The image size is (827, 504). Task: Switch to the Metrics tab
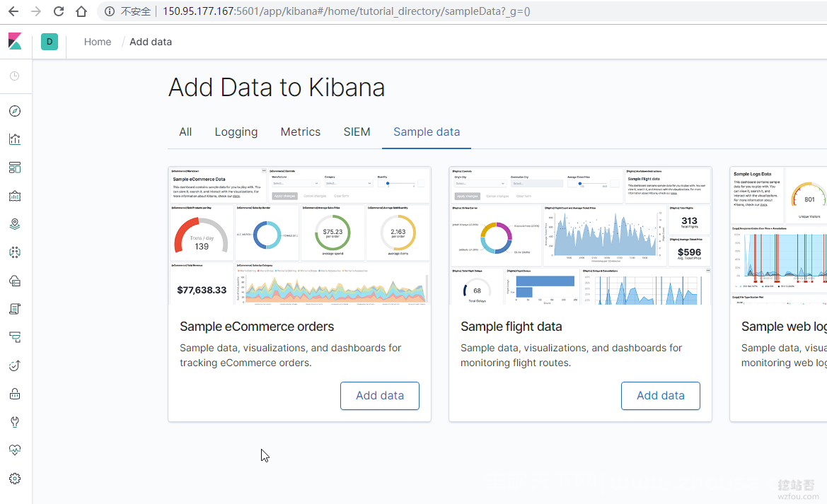(x=301, y=131)
